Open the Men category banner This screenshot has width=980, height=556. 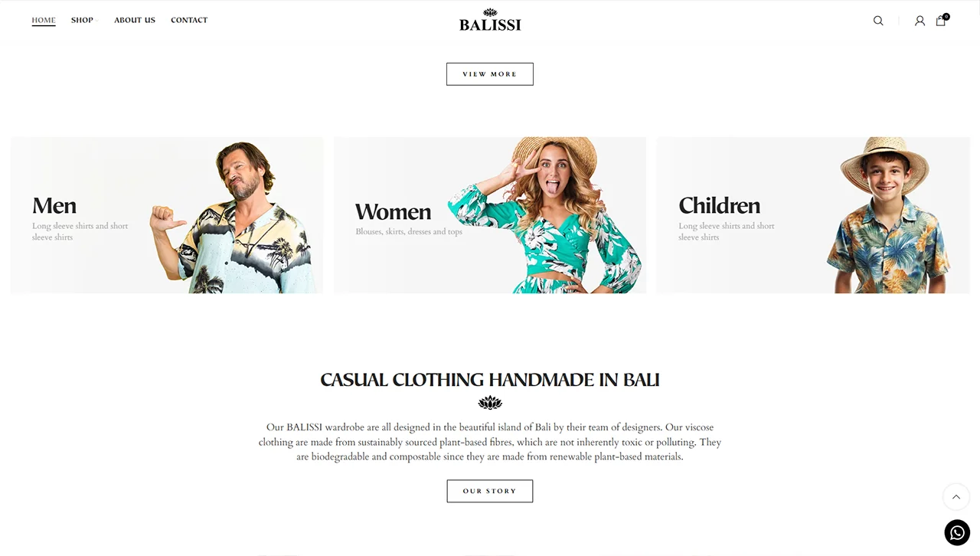pos(167,215)
